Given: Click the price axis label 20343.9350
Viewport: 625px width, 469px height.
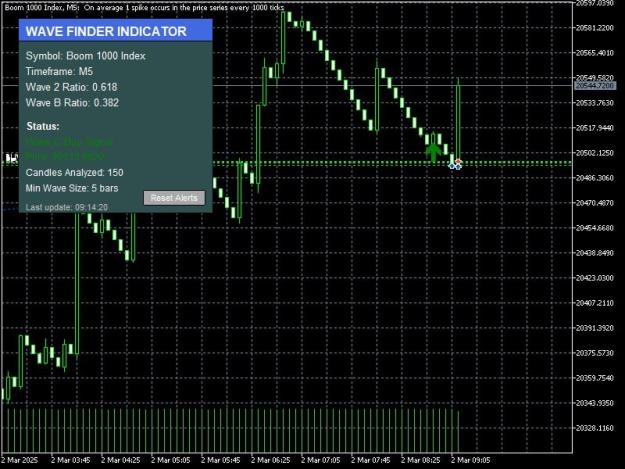Looking at the screenshot, I should click(595, 403).
